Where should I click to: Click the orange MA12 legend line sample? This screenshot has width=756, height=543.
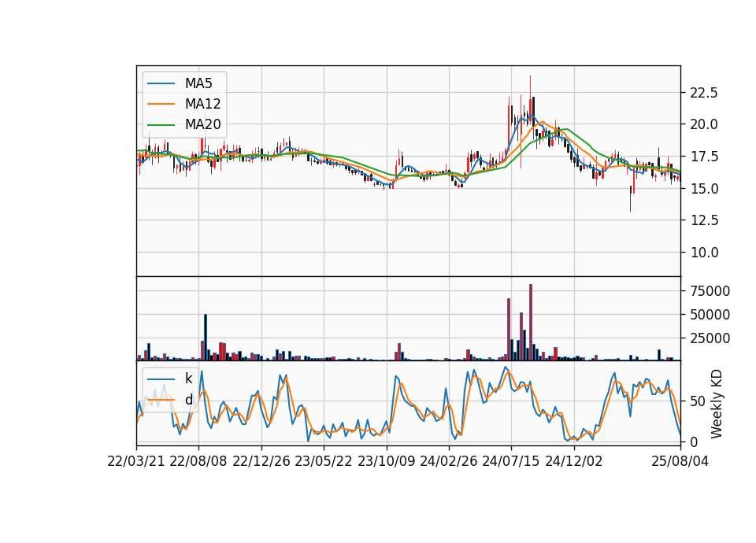(161, 104)
